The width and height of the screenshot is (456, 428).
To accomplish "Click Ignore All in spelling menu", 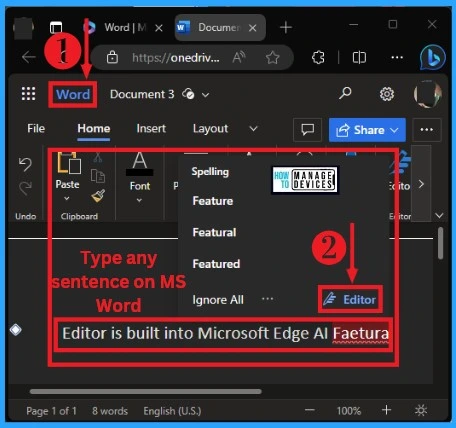I will (218, 300).
